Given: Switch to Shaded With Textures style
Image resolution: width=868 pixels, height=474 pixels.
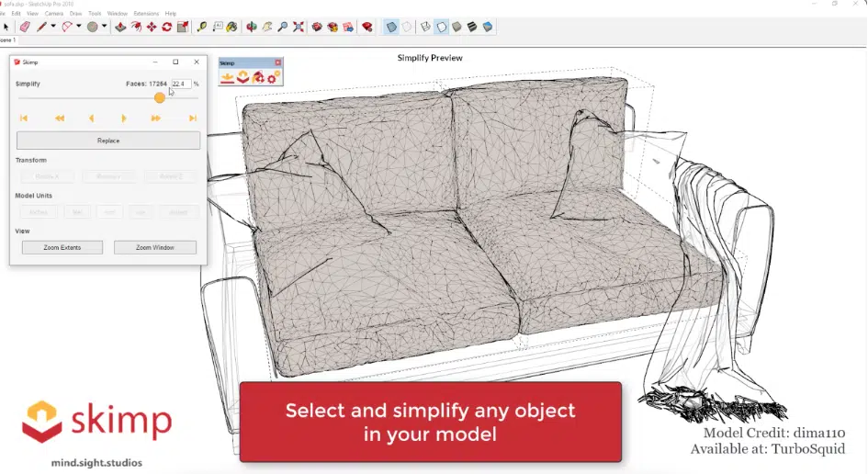Looking at the screenshot, I should coord(472,27).
